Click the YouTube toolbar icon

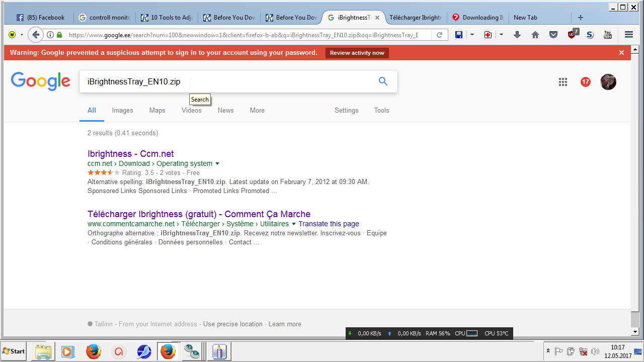[x=608, y=35]
